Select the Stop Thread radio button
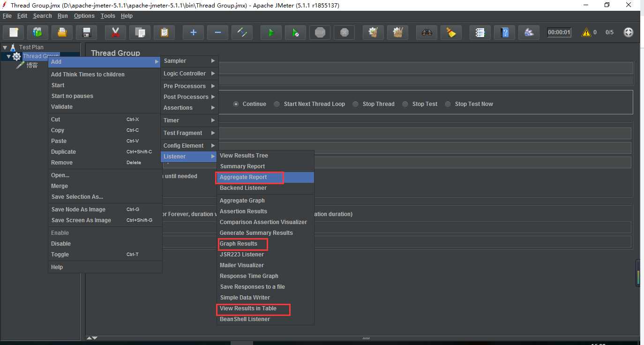644x345 pixels. [356, 104]
